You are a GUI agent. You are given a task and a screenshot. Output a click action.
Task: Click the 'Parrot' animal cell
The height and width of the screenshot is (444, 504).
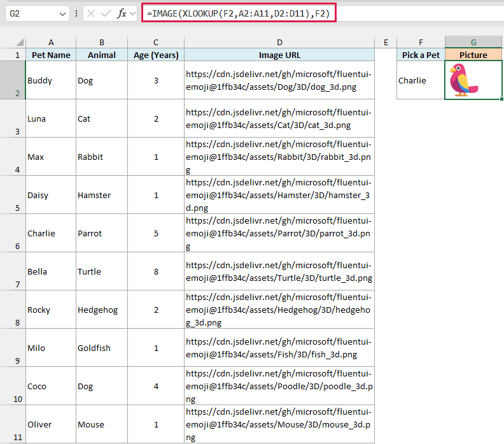pyautogui.click(x=102, y=233)
